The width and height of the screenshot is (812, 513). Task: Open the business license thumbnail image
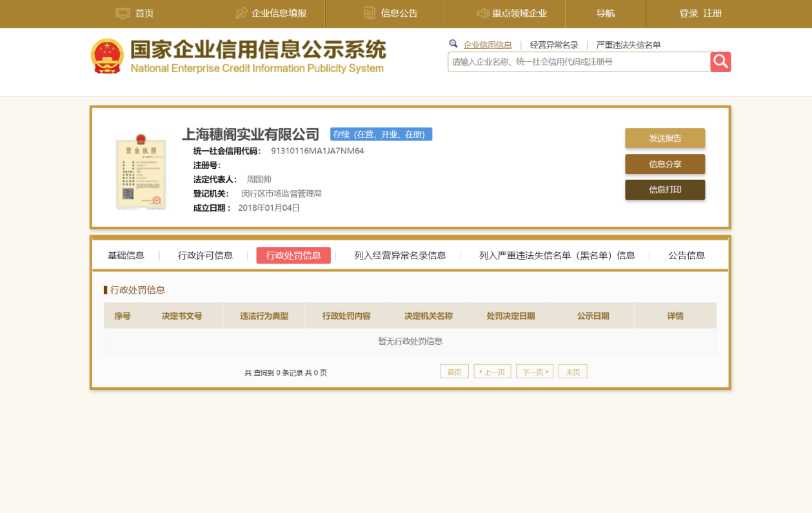coord(141,172)
